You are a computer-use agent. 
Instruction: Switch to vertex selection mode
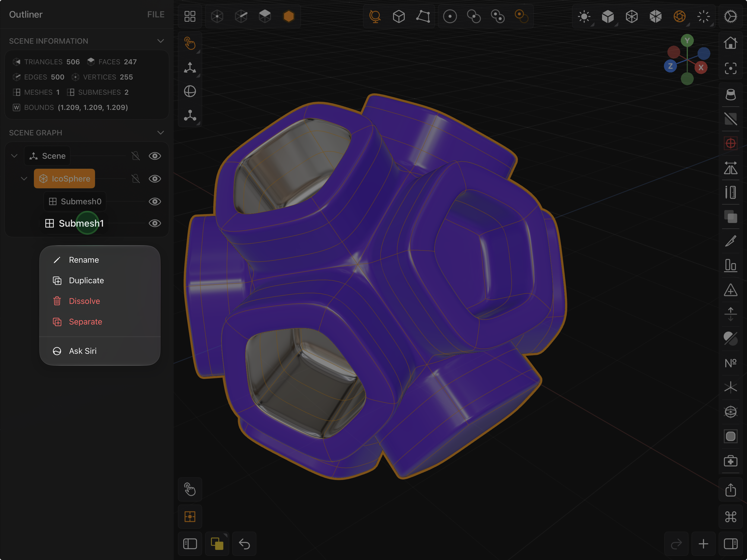point(217,16)
